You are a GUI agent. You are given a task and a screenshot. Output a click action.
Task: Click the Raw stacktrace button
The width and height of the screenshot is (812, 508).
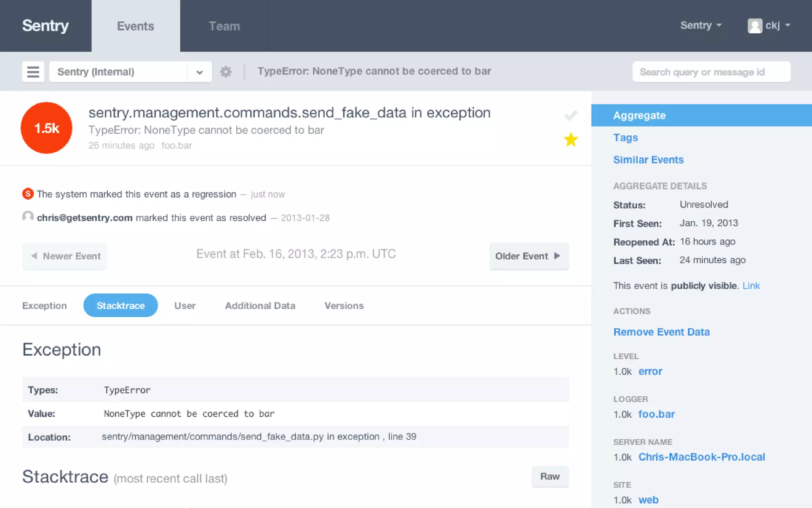[550, 476]
